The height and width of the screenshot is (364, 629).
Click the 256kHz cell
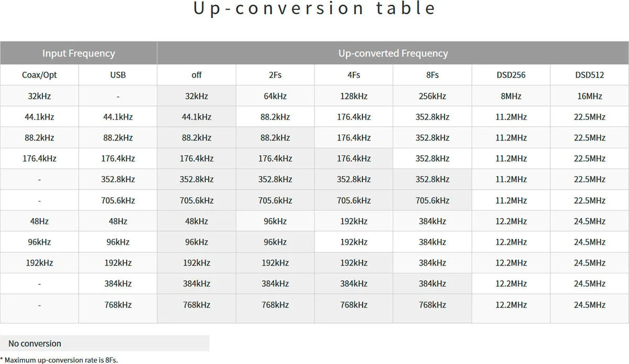coord(432,96)
